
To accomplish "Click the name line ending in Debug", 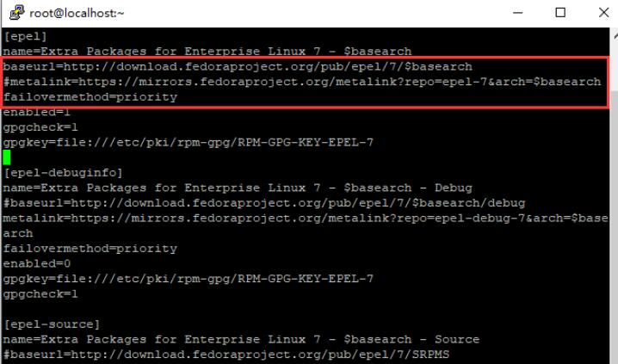I will (238, 188).
